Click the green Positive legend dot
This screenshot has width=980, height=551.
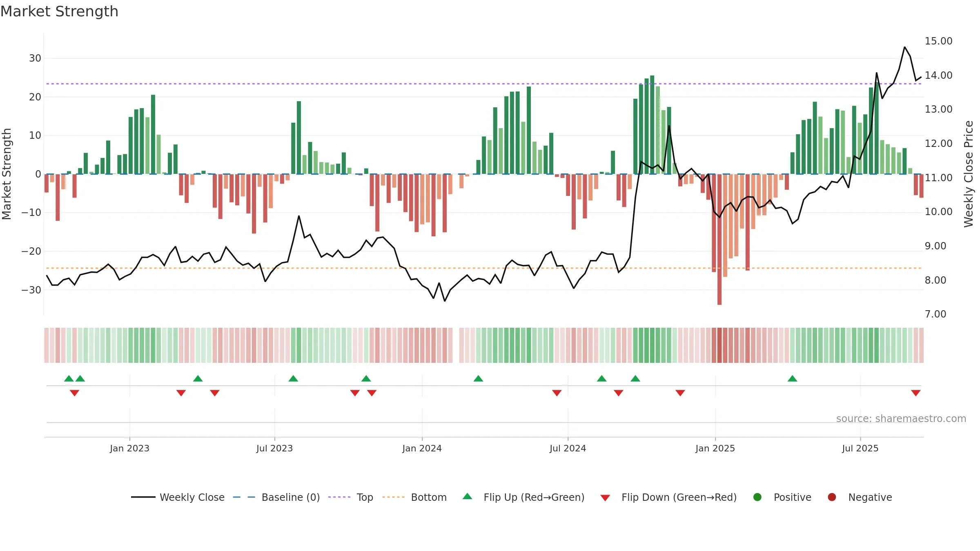[x=757, y=497]
